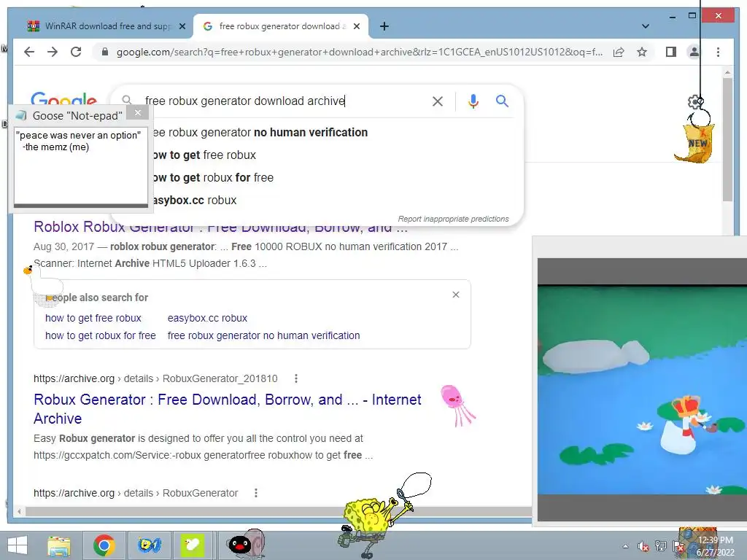This screenshot has height=560, width=747.
Task: Open the green goose app on taskbar
Action: tap(193, 545)
